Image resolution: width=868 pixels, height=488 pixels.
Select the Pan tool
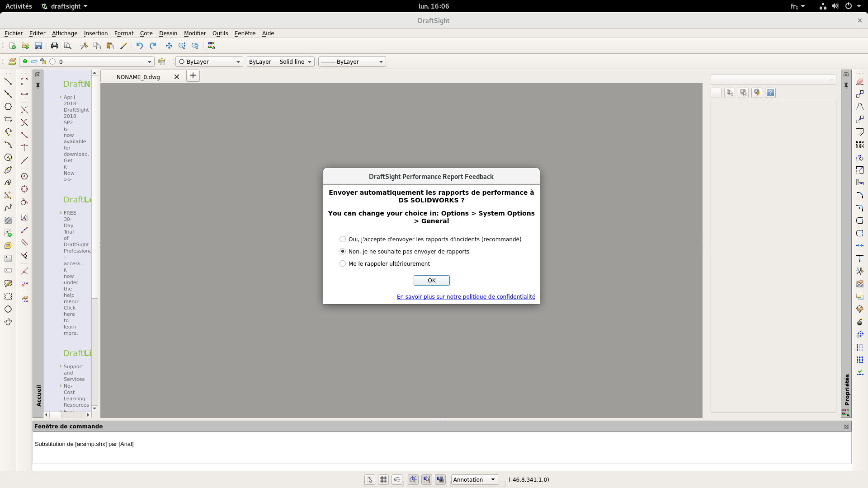[x=169, y=46]
